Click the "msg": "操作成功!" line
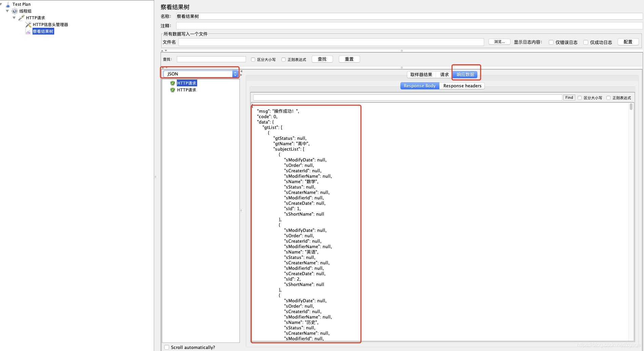Image resolution: width=644 pixels, height=351 pixels. pos(278,111)
